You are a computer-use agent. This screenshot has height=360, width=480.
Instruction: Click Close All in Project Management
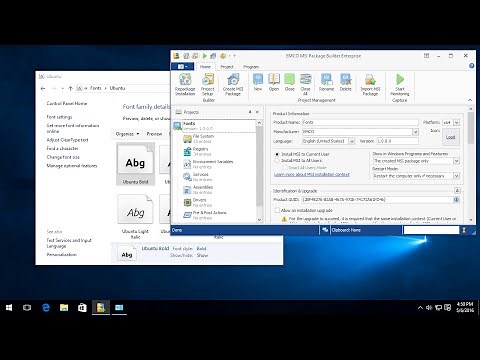click(305, 84)
